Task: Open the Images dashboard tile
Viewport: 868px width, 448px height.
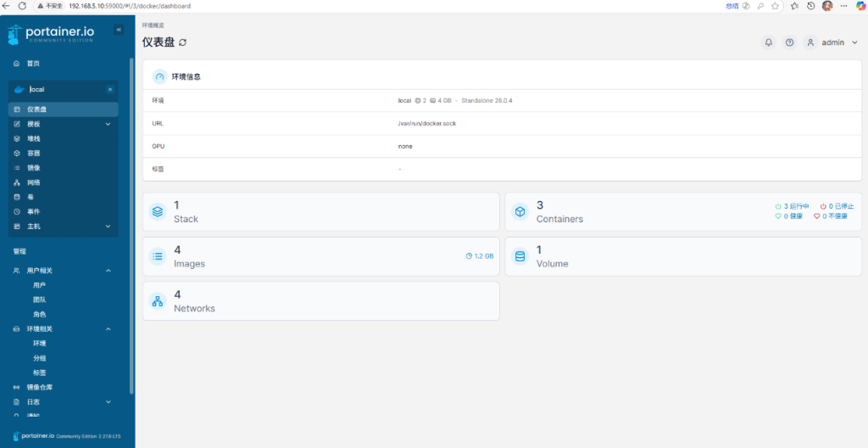Action: click(x=320, y=256)
